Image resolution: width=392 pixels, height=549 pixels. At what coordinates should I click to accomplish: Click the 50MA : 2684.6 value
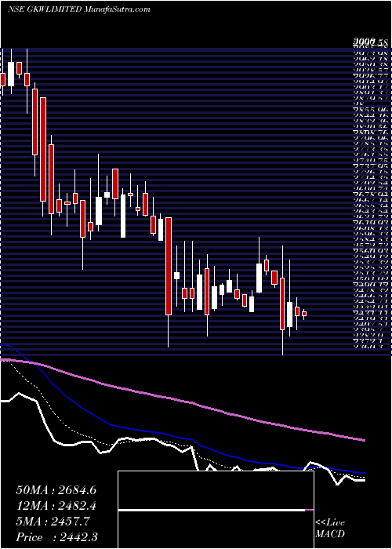56,490
